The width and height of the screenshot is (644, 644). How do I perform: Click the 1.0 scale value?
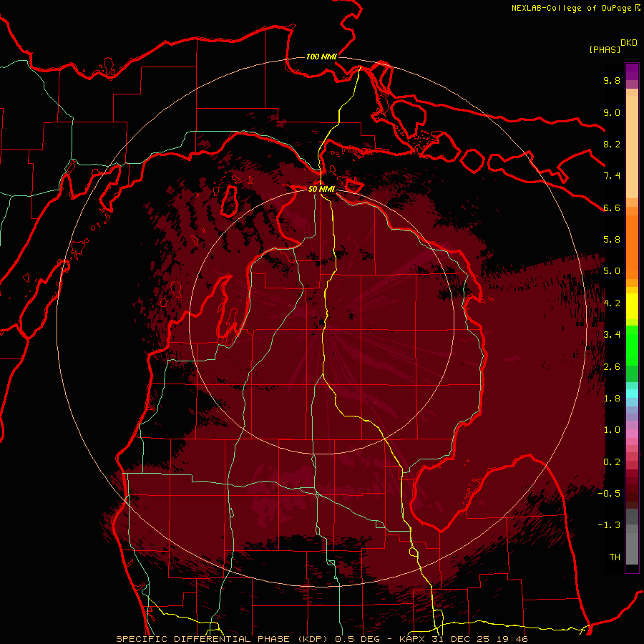(x=612, y=430)
